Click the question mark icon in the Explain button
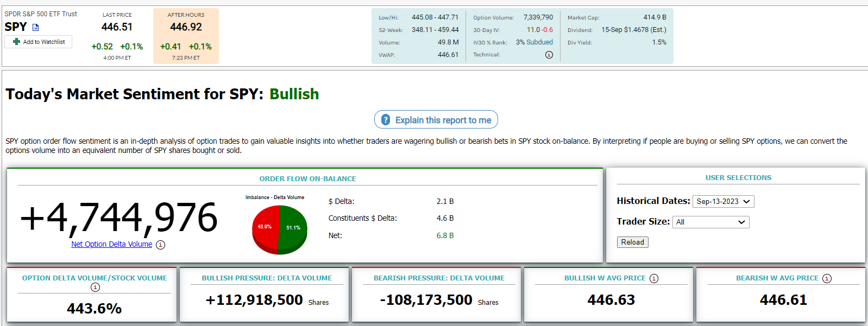Screen dimensions: 868x326 pyautogui.click(x=386, y=120)
